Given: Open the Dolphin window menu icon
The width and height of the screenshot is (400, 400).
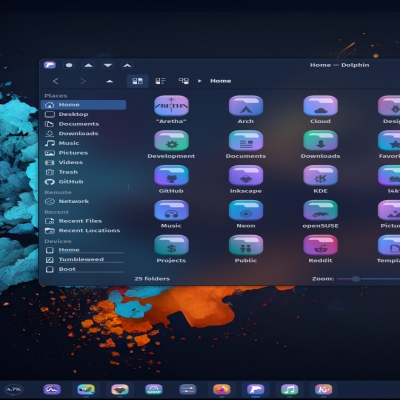Looking at the screenshot, I should pos(50,65).
